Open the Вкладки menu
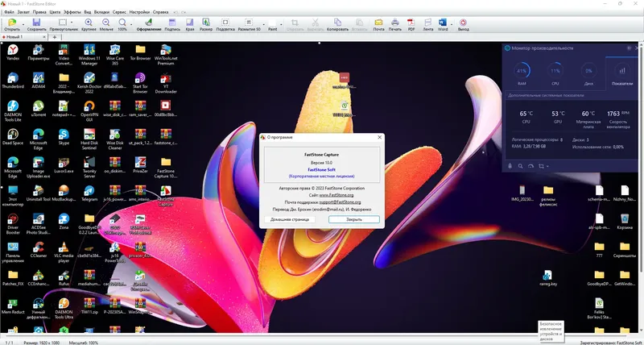The height and width of the screenshot is (345, 644). coord(101,12)
